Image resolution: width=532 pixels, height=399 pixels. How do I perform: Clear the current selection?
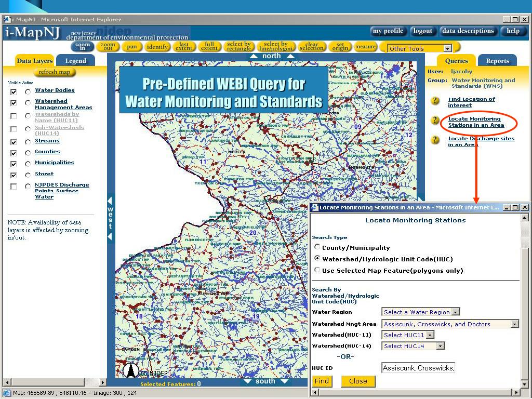coord(312,46)
